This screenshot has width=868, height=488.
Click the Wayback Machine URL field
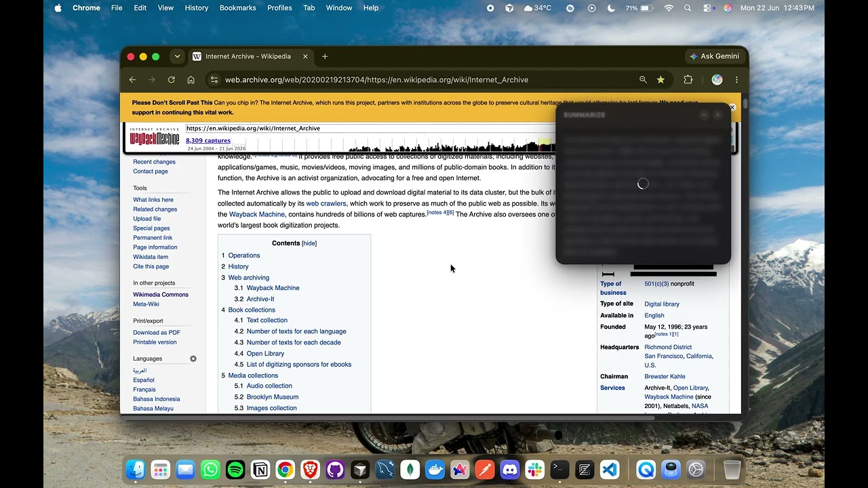click(x=370, y=128)
